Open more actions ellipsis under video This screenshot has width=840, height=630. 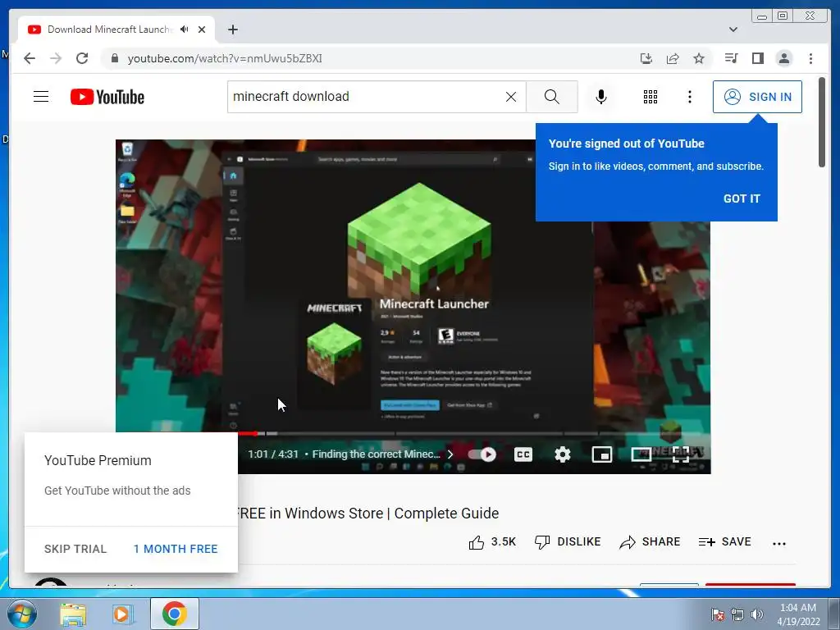(x=779, y=544)
